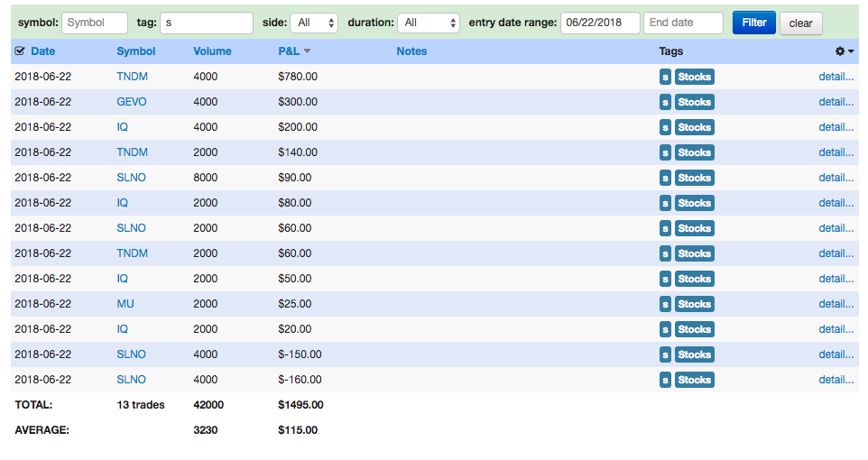
Task: Open IQ symbol in the $200.00 row
Action: tap(122, 127)
